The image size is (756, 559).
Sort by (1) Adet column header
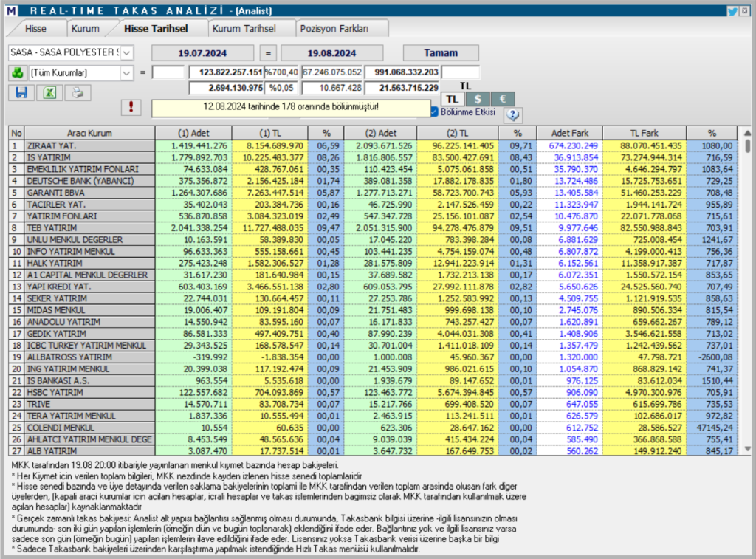pyautogui.click(x=194, y=133)
